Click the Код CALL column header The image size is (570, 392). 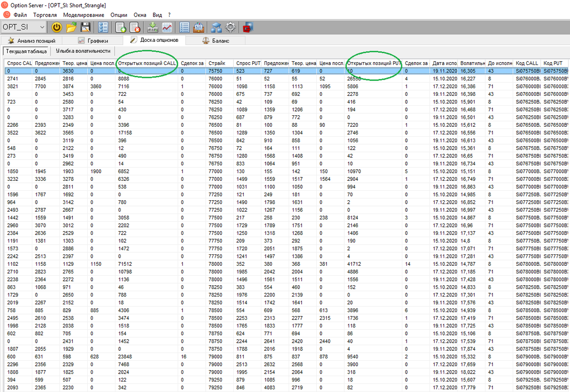pyautogui.click(x=527, y=63)
